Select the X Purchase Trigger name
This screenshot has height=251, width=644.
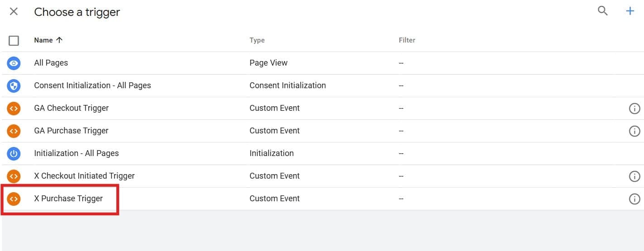click(68, 199)
